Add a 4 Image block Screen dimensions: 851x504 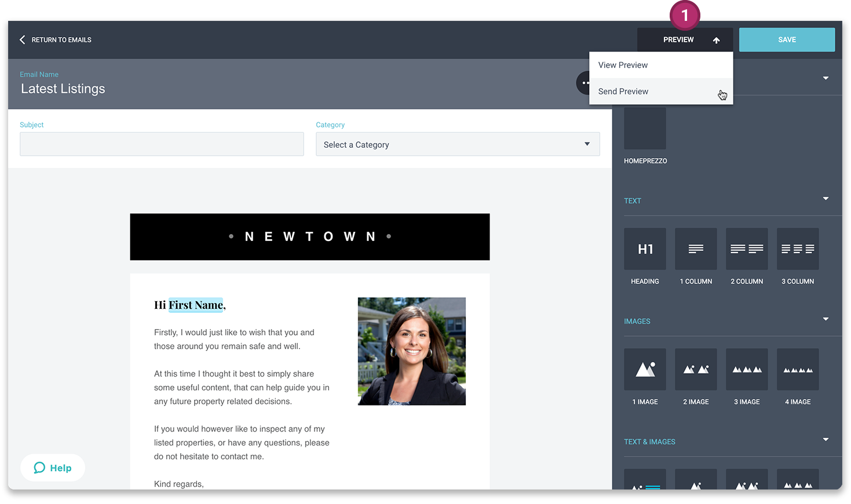click(x=798, y=369)
